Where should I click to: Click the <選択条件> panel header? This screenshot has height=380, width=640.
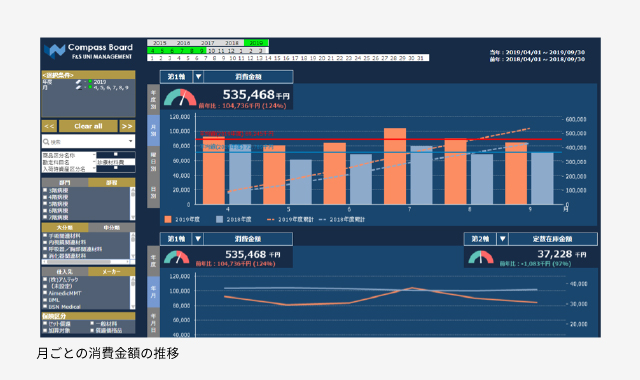click(89, 75)
